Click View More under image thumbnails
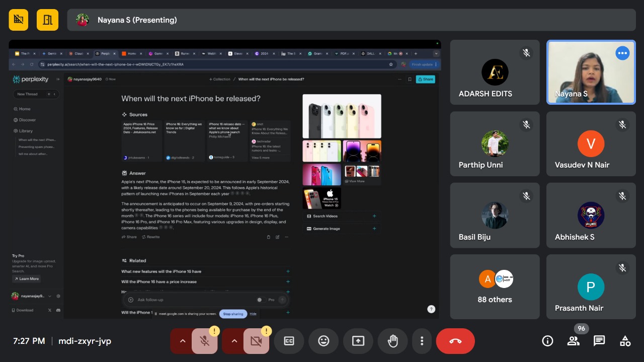The image size is (644, 362). (x=355, y=181)
